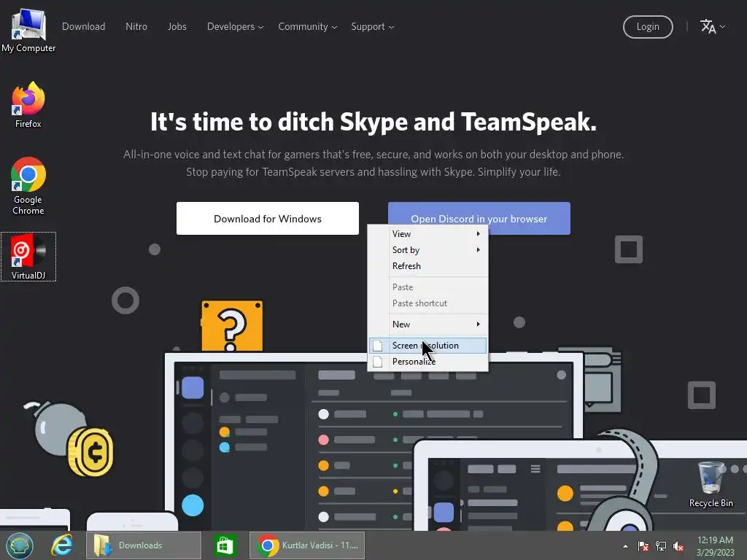Image resolution: width=747 pixels, height=560 pixels.
Task: Select the Firefox desktop shortcut
Action: tap(28, 105)
